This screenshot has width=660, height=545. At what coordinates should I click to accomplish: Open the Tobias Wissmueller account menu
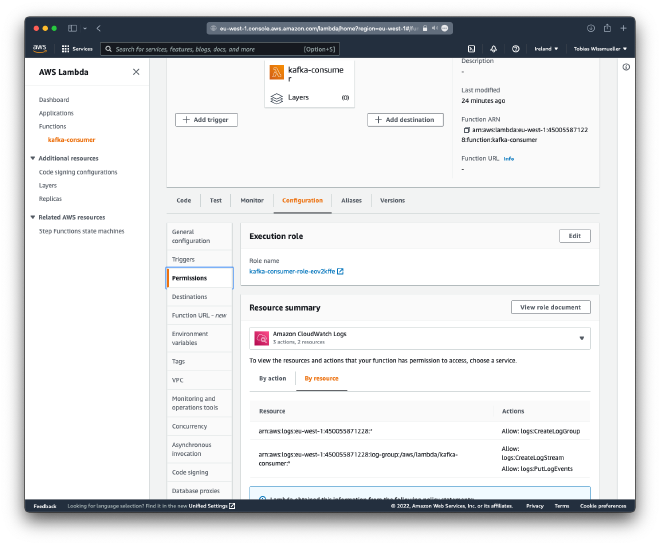click(x=602, y=48)
